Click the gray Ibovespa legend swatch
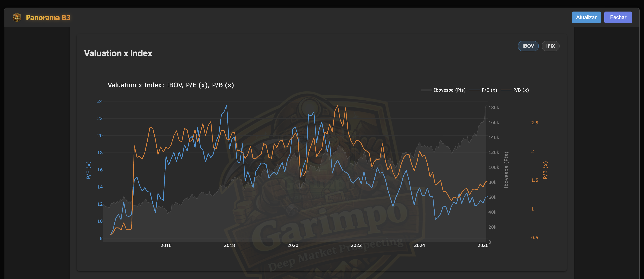Viewport: 644px width, 279px height. 427,90
